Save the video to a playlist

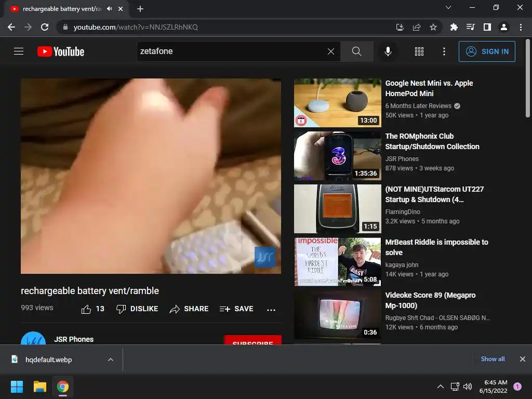(x=236, y=309)
